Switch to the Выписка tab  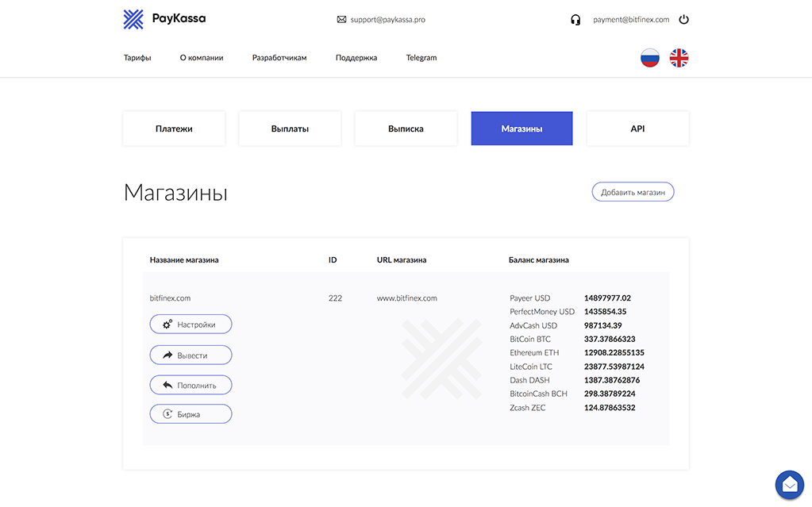pyautogui.click(x=406, y=129)
